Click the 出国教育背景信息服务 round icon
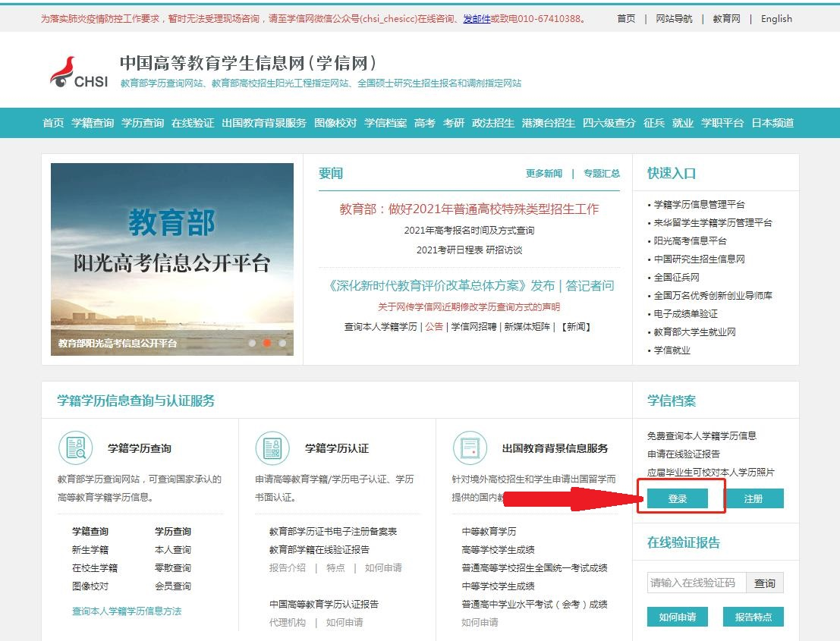 (x=470, y=448)
